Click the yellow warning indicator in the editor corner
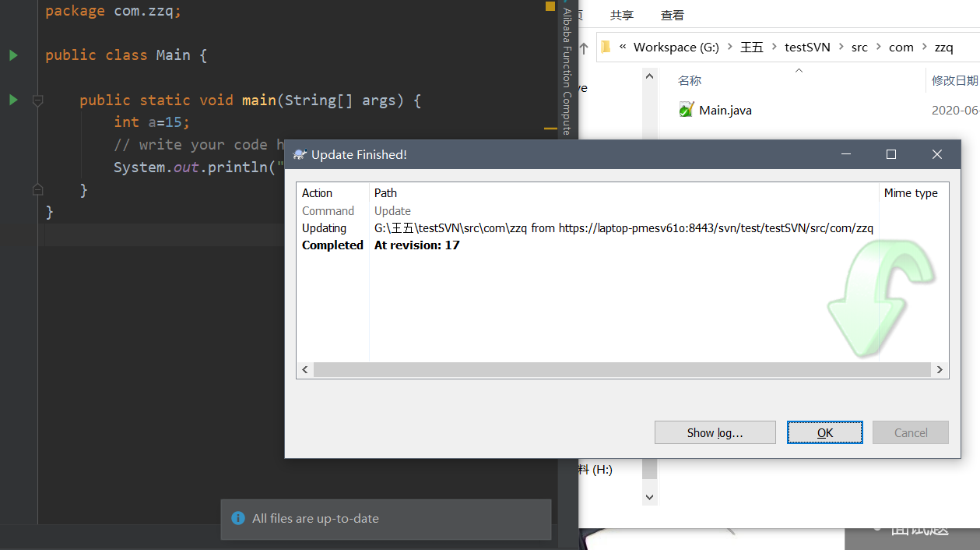 point(550,5)
